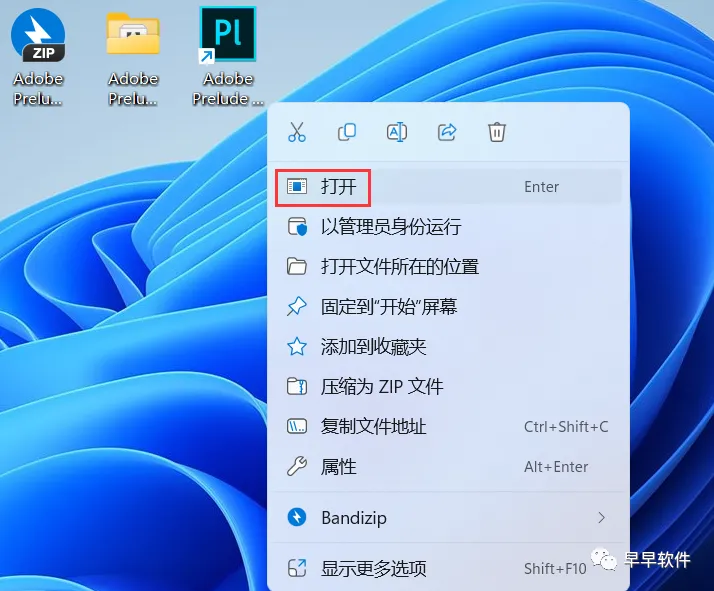Click the Cut scissors icon

coord(297,132)
